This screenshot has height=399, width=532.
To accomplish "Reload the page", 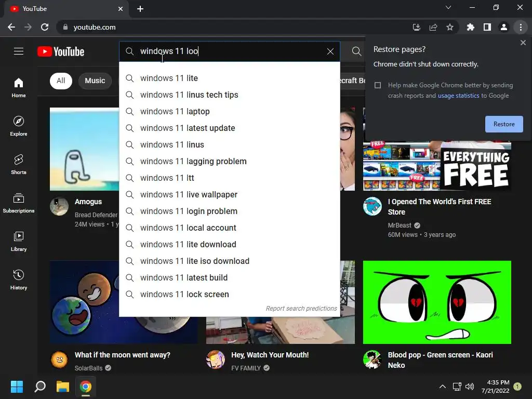I will [x=45, y=27].
